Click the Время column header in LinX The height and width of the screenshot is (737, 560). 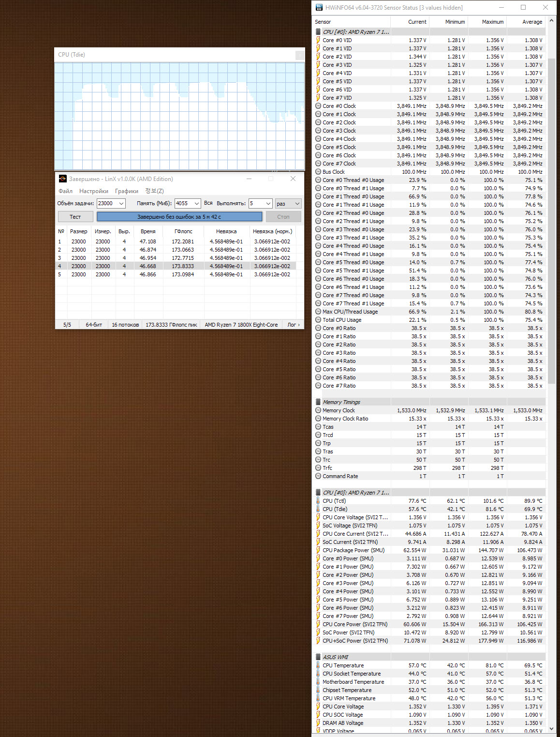point(148,231)
